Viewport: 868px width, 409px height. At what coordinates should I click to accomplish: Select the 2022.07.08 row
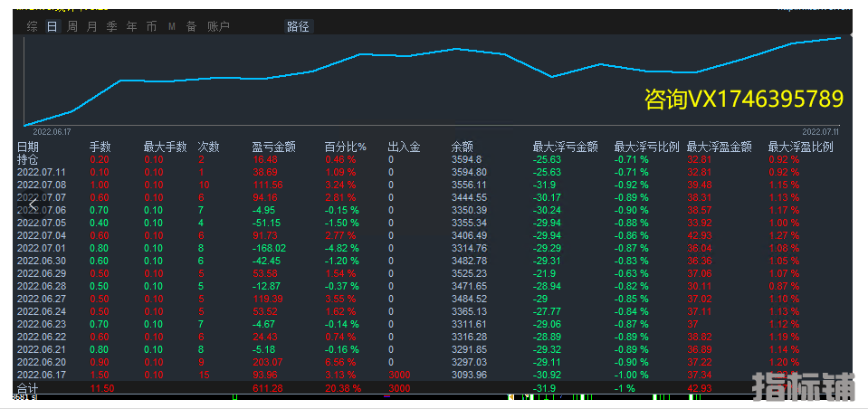coord(42,185)
